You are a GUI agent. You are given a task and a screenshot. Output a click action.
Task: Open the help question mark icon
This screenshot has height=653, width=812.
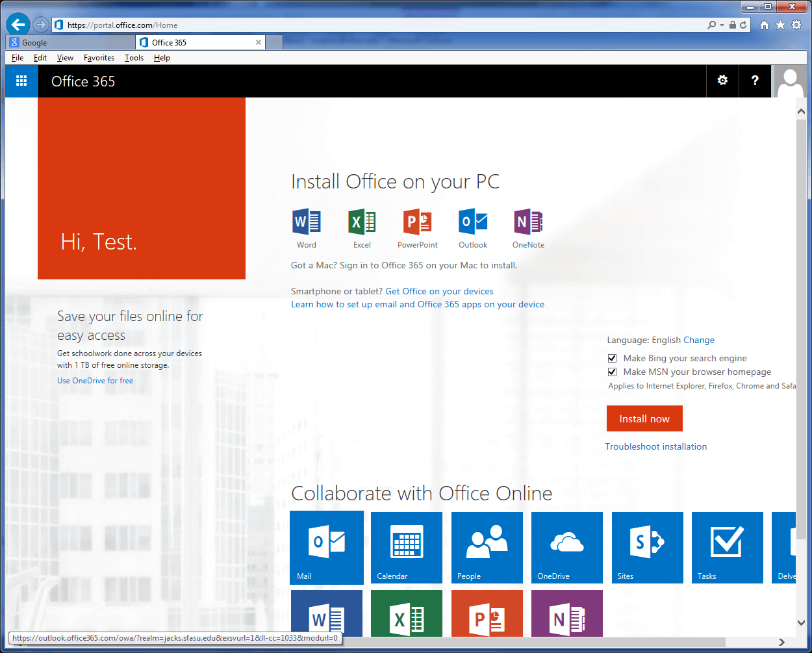[755, 81]
